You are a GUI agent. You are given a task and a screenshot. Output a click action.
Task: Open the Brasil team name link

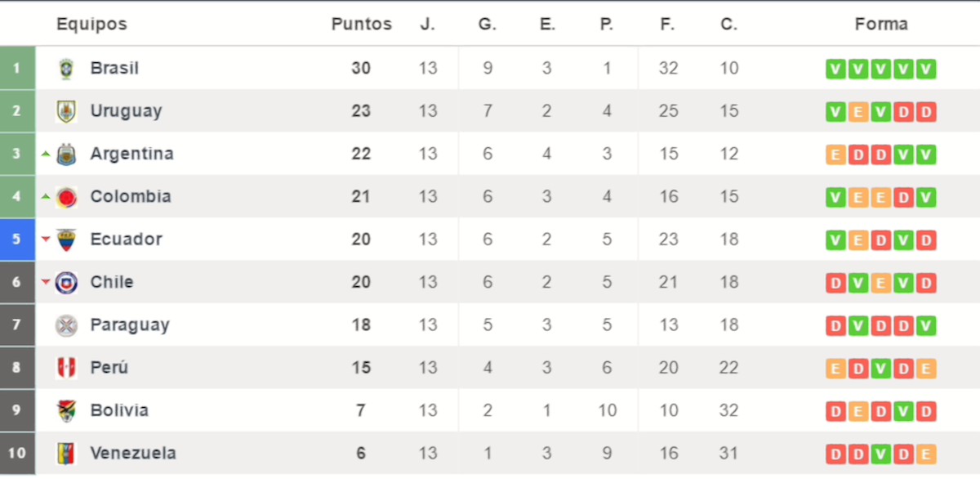tap(114, 69)
